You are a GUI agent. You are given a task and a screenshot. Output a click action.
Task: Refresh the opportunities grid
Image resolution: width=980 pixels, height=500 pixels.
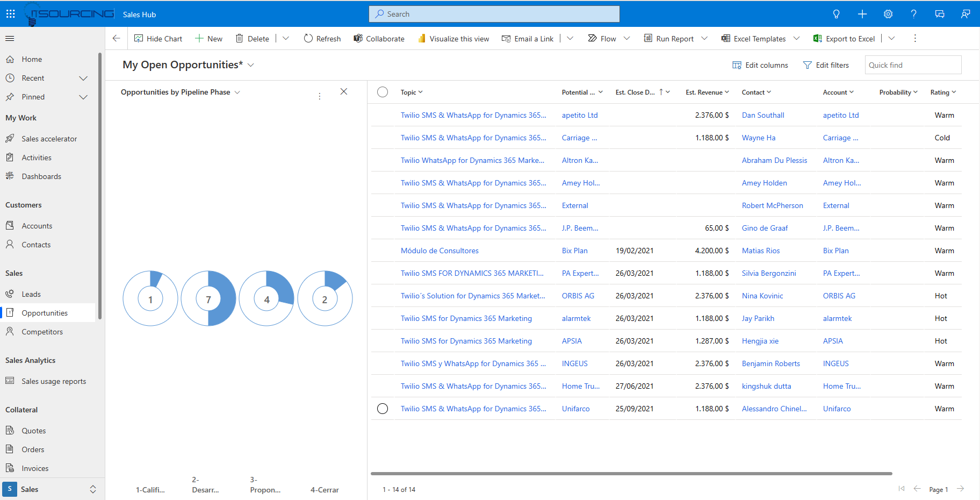tap(322, 39)
